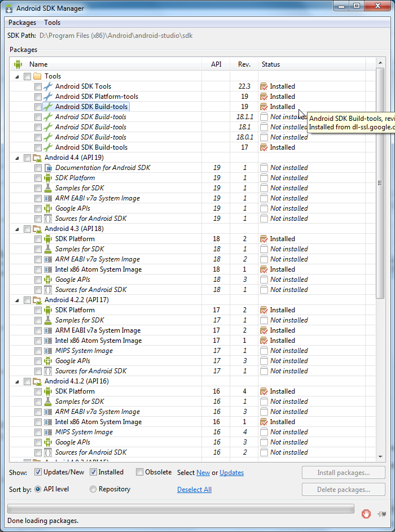Click the Deselect All link
This screenshot has width=395, height=532.
click(x=194, y=490)
